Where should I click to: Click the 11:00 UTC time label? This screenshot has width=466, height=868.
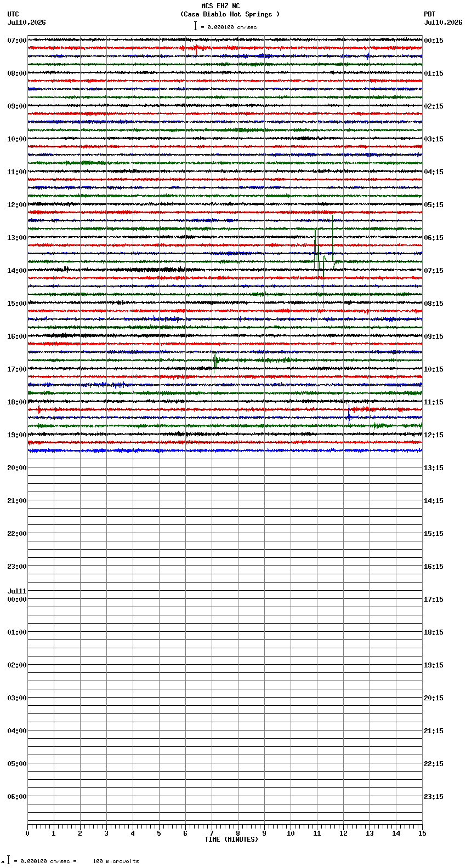tap(17, 172)
